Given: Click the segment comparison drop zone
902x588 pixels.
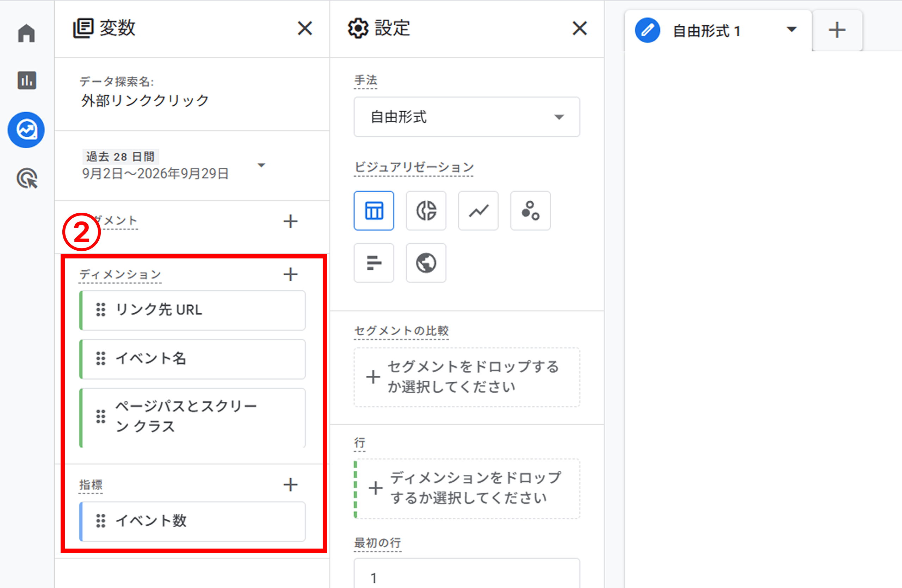Looking at the screenshot, I should pyautogui.click(x=467, y=377).
